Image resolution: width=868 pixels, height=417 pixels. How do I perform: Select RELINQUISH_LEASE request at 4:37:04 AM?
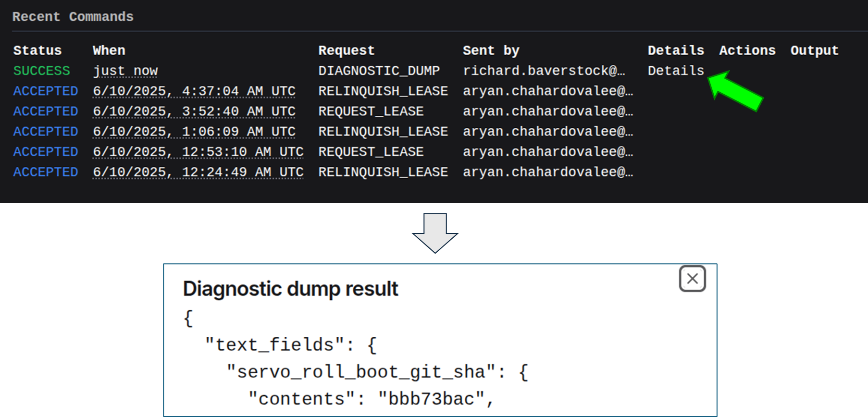pyautogui.click(x=383, y=91)
